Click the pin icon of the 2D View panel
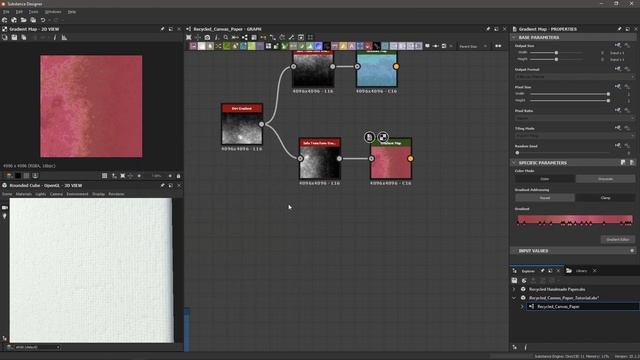Image resolution: width=640 pixels, height=360 pixels. 162,29
